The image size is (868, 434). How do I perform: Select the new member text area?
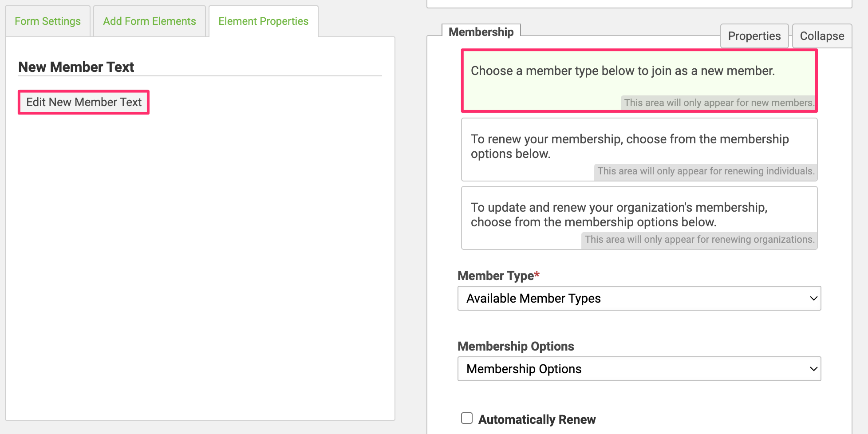pyautogui.click(x=639, y=80)
